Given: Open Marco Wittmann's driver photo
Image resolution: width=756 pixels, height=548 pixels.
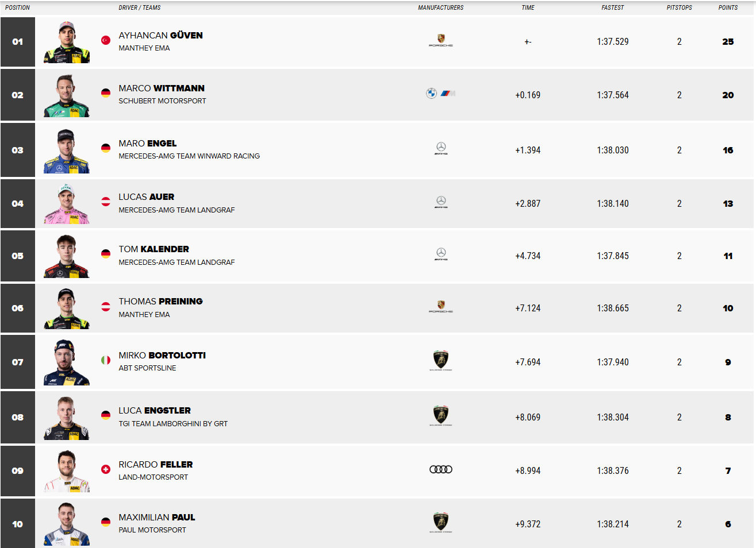Looking at the screenshot, I should (67, 95).
